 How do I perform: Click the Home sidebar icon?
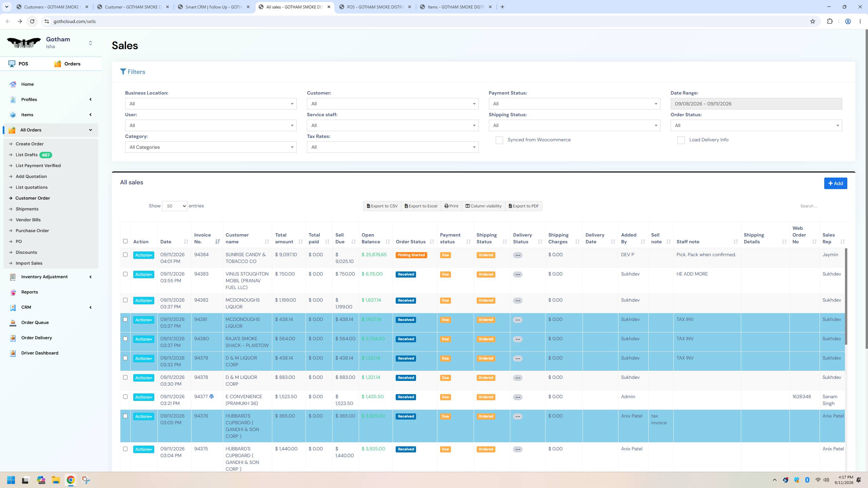click(x=13, y=84)
